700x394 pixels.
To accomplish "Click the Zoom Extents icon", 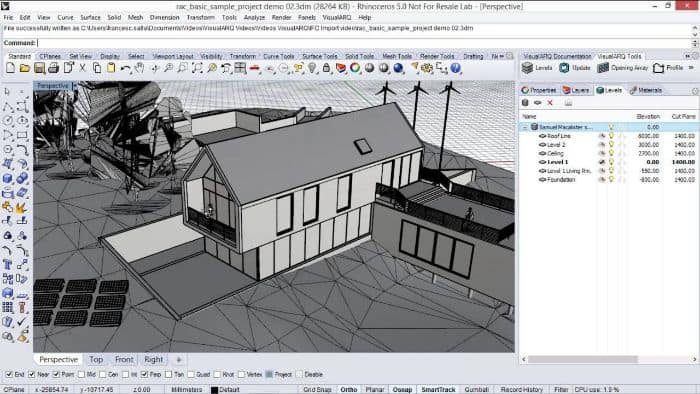I will (x=197, y=68).
